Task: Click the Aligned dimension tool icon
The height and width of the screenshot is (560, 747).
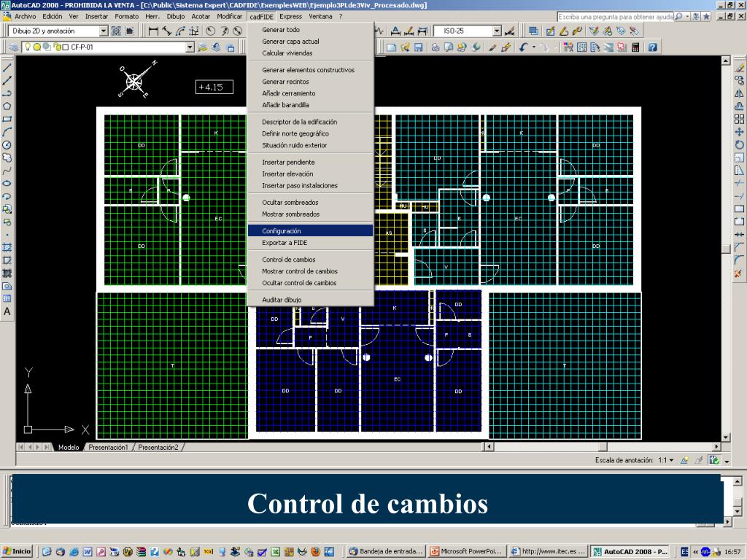Action: 167,31
